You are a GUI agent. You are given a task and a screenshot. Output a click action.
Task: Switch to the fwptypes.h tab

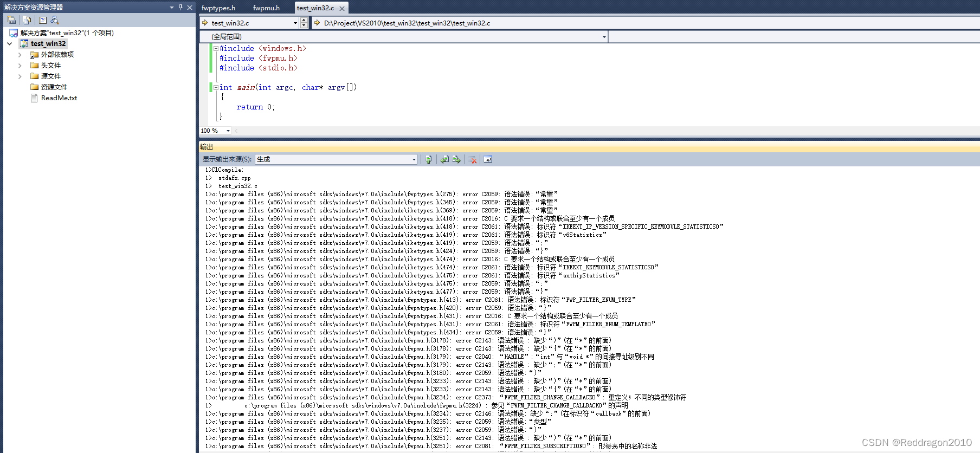coord(218,8)
